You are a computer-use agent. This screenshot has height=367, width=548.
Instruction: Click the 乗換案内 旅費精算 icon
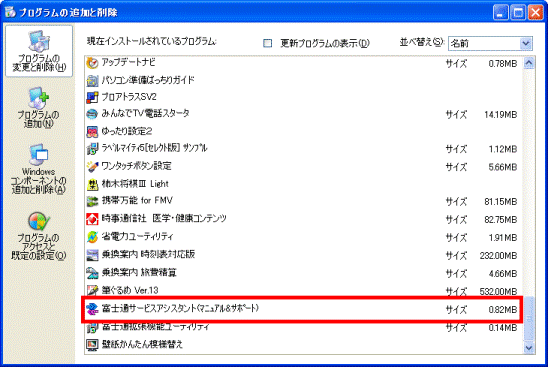point(92,273)
